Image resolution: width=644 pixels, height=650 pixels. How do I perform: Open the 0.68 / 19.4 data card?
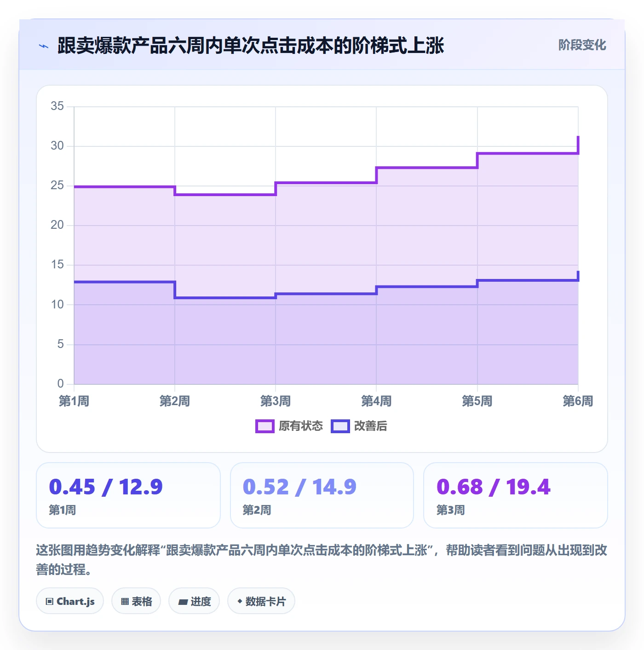[x=516, y=495]
